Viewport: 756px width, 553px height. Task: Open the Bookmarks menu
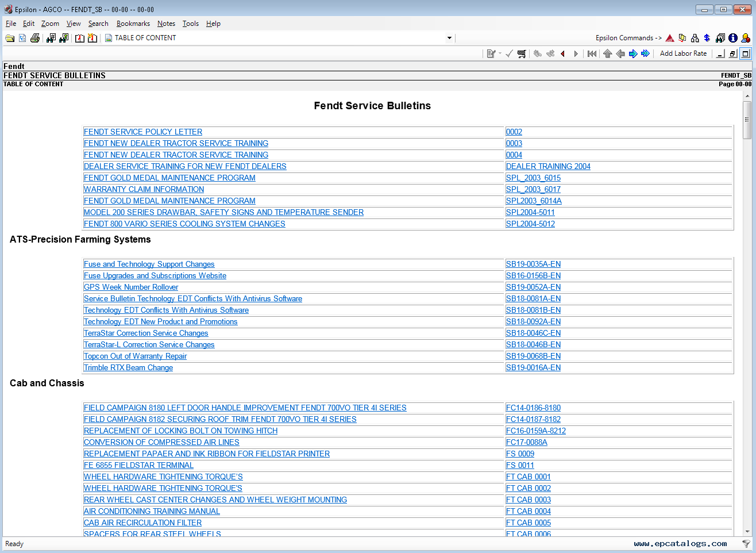[133, 24]
